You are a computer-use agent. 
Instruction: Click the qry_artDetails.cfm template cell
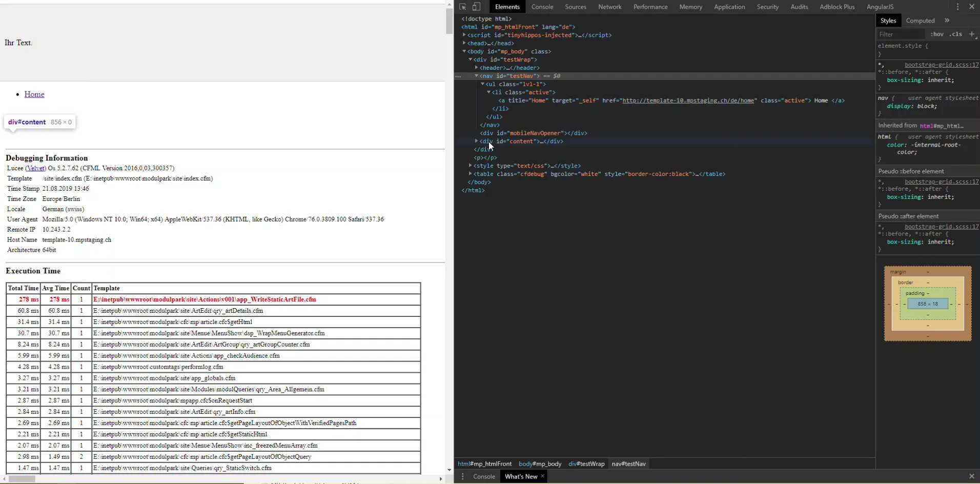[256, 311]
